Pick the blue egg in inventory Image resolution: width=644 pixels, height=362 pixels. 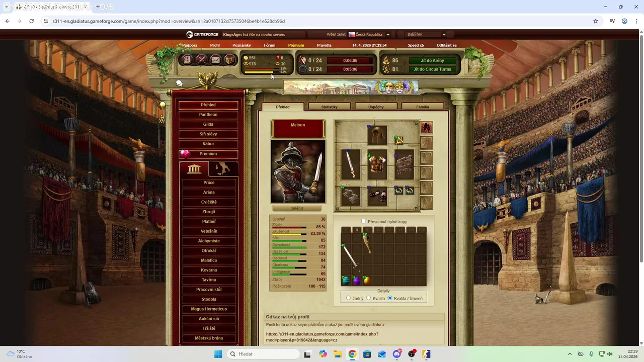pyautogui.click(x=346, y=281)
